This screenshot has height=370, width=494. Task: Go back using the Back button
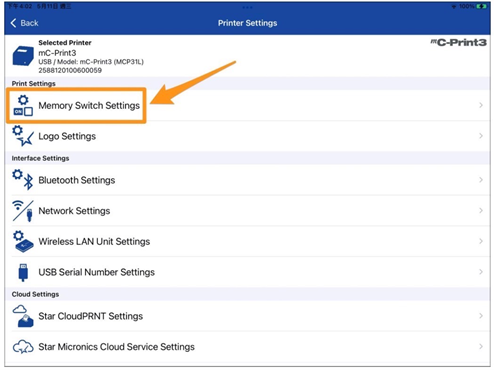tap(24, 23)
